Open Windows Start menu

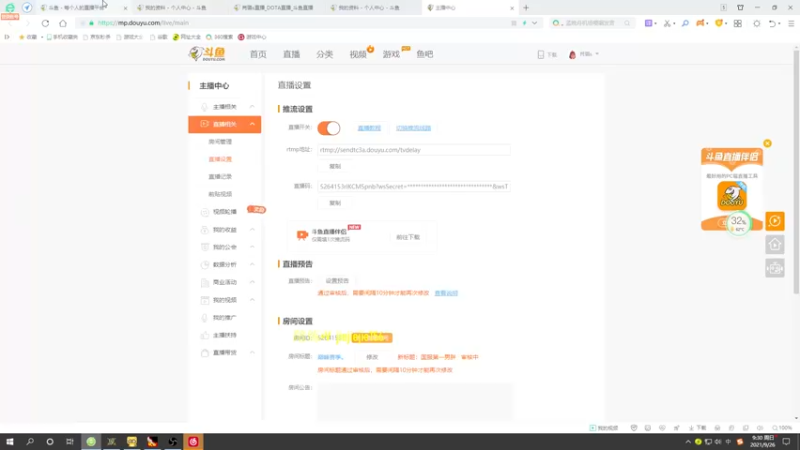pyautogui.click(x=10, y=441)
